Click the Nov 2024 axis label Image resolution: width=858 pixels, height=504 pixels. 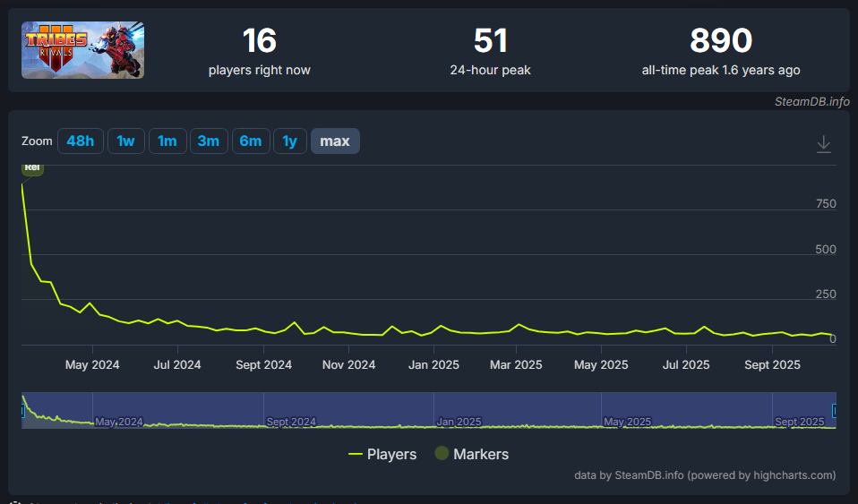pos(348,365)
